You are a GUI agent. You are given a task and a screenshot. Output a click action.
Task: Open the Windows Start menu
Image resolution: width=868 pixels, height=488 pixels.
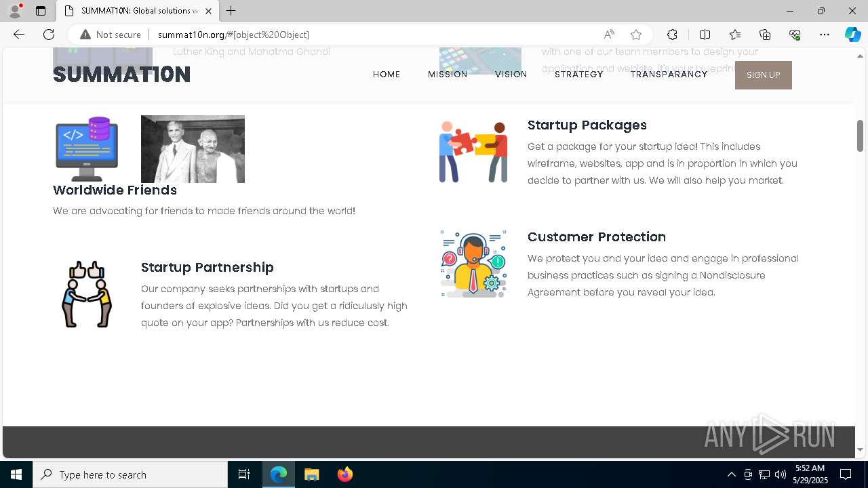click(x=16, y=474)
